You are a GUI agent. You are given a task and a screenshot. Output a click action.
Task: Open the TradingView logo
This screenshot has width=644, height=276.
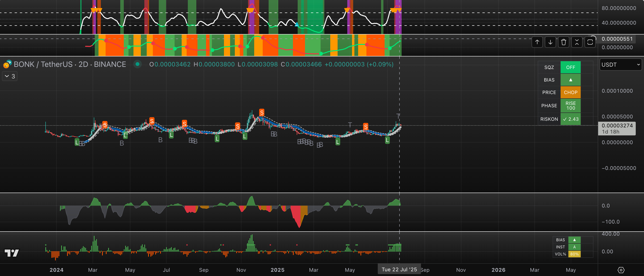tap(12, 253)
